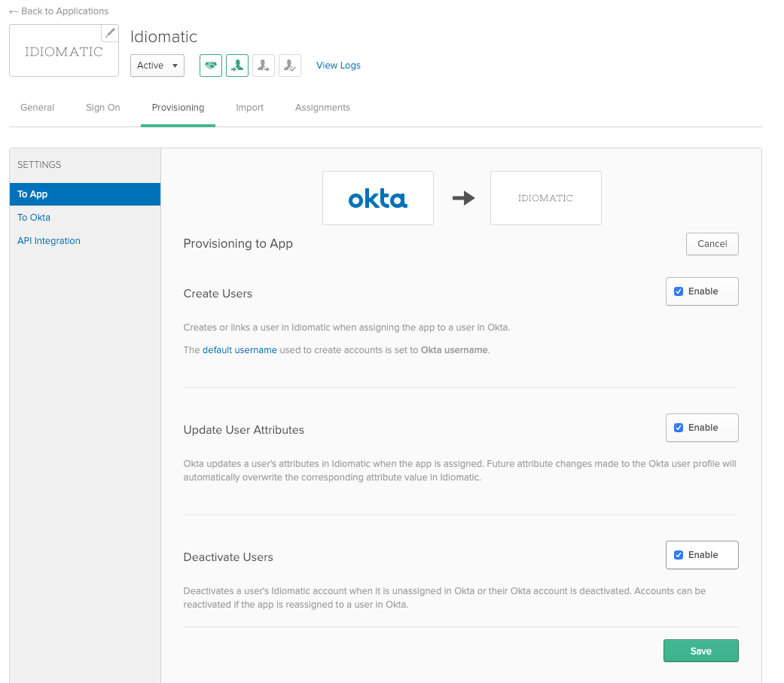Viewport: 784px width, 683px height.
Task: Open the Assignments tab
Action: (322, 108)
